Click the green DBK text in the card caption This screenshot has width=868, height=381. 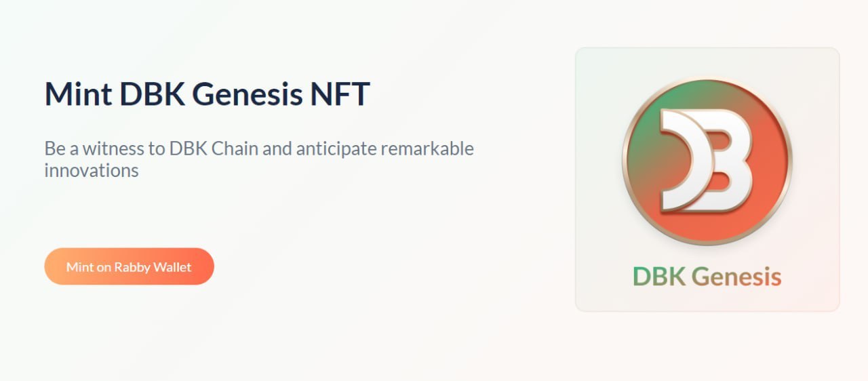[x=659, y=276]
